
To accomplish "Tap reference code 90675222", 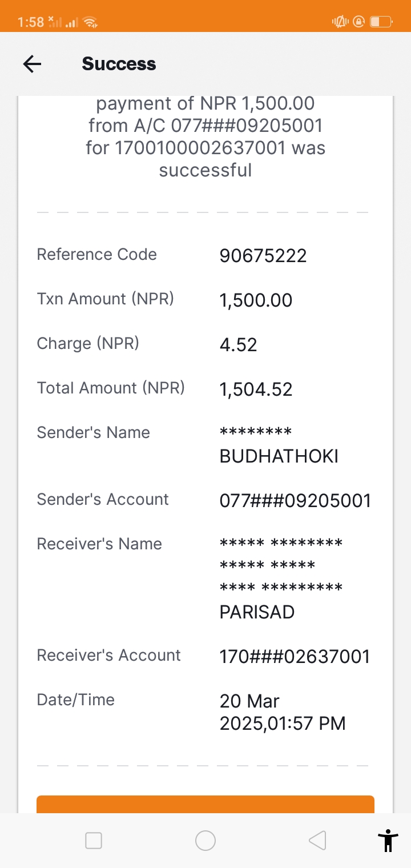I will coord(263,256).
